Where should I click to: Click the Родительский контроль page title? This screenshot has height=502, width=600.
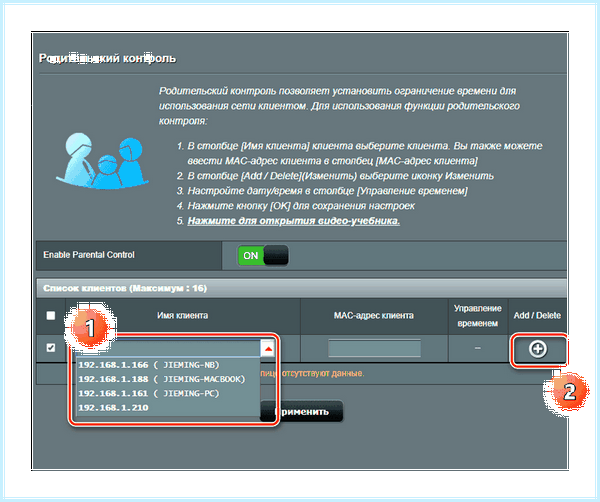[x=108, y=58]
